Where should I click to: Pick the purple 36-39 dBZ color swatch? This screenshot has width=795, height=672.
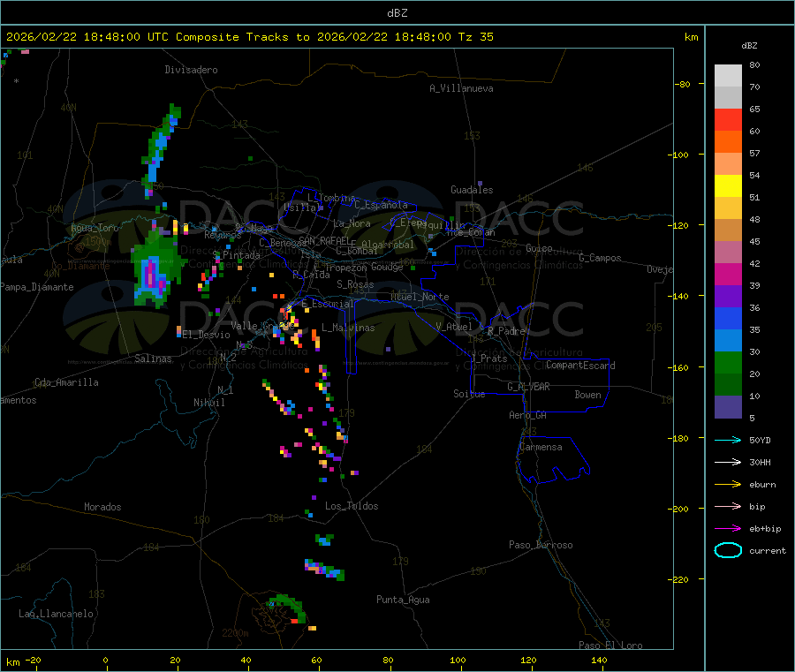click(x=728, y=297)
